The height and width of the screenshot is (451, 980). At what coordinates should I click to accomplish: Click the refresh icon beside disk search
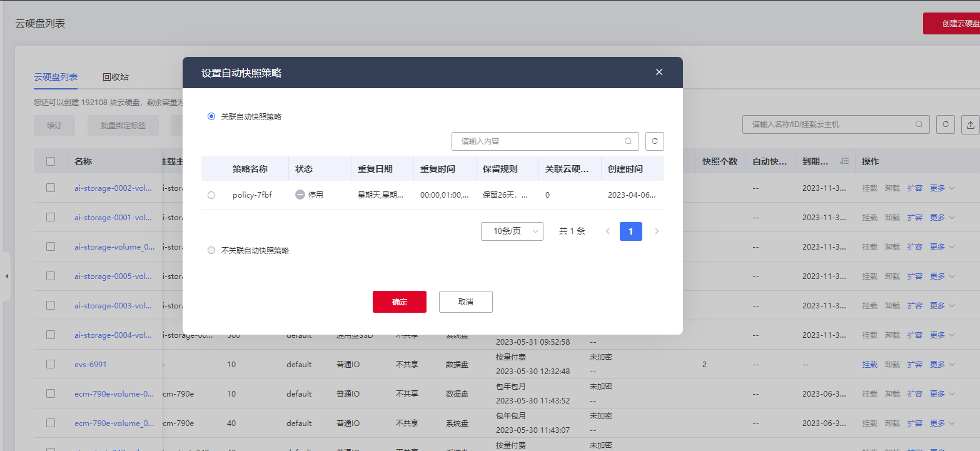coord(946,124)
